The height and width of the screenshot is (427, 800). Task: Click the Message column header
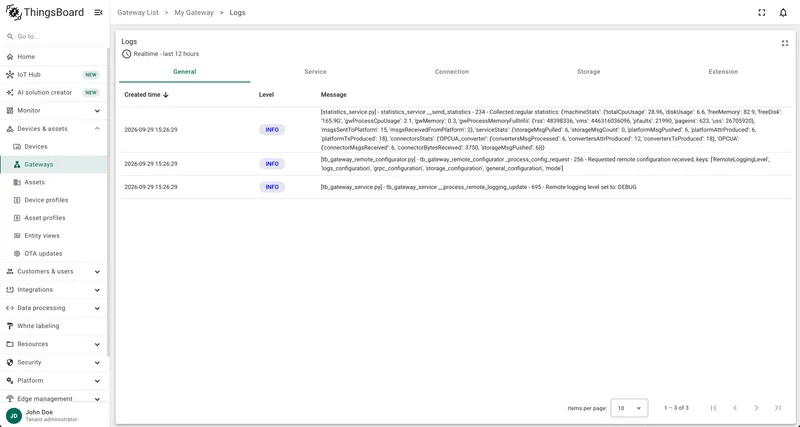click(334, 95)
